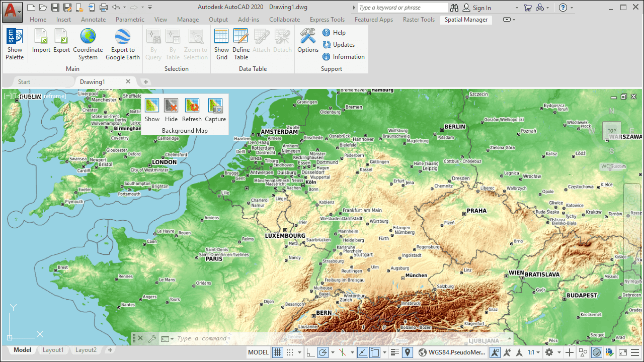644x362 pixels.
Task: Click the Plot printer icon
Action: [104, 8]
